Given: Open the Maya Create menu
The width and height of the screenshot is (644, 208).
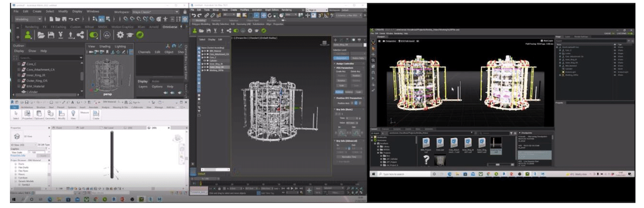Looking at the screenshot, I should (37, 12).
